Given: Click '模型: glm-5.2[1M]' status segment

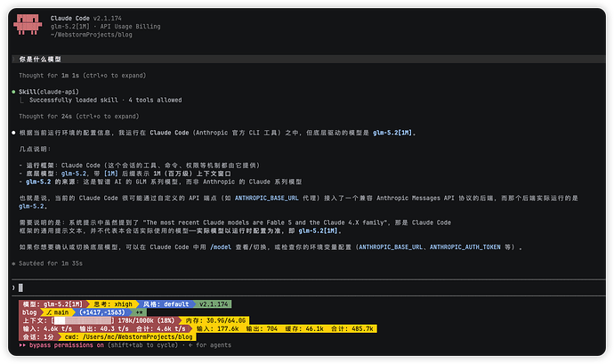Looking at the screenshot, I should pos(53,304).
